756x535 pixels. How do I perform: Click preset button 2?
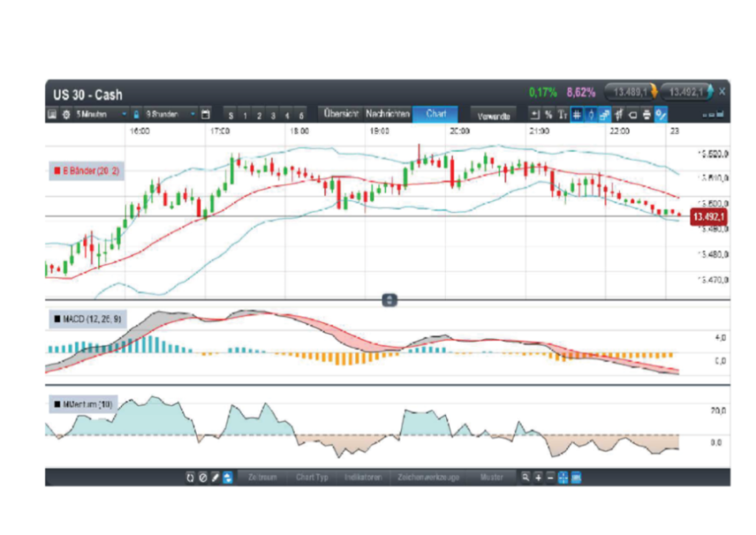(259, 115)
